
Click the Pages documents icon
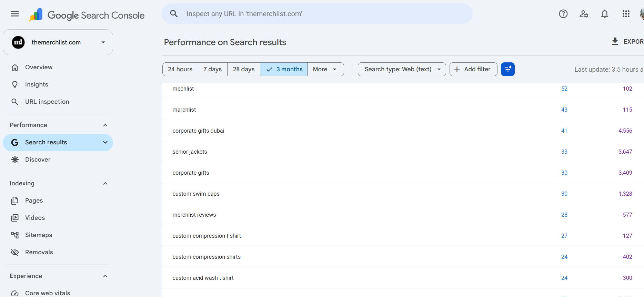click(x=15, y=201)
